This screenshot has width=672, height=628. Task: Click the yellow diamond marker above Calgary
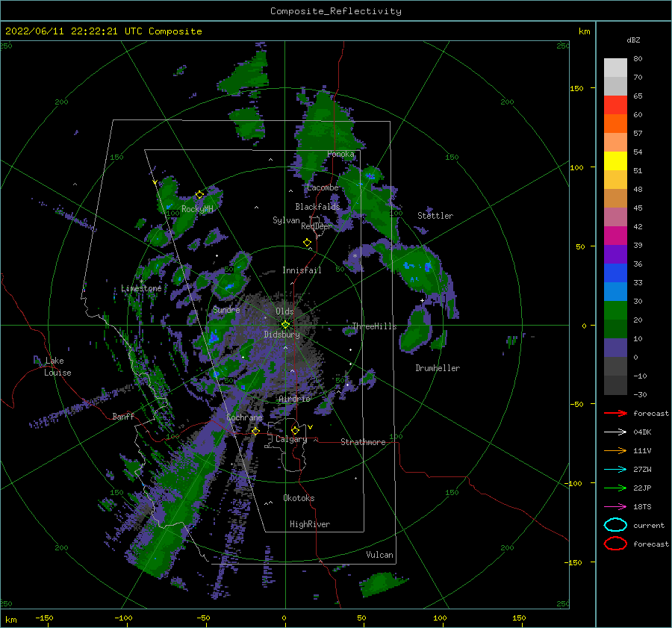point(295,430)
